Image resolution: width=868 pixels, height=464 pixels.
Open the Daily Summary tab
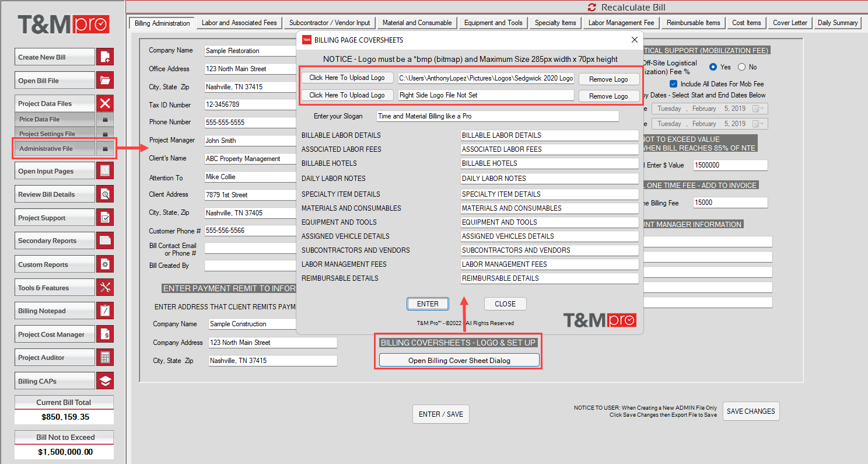click(x=837, y=23)
